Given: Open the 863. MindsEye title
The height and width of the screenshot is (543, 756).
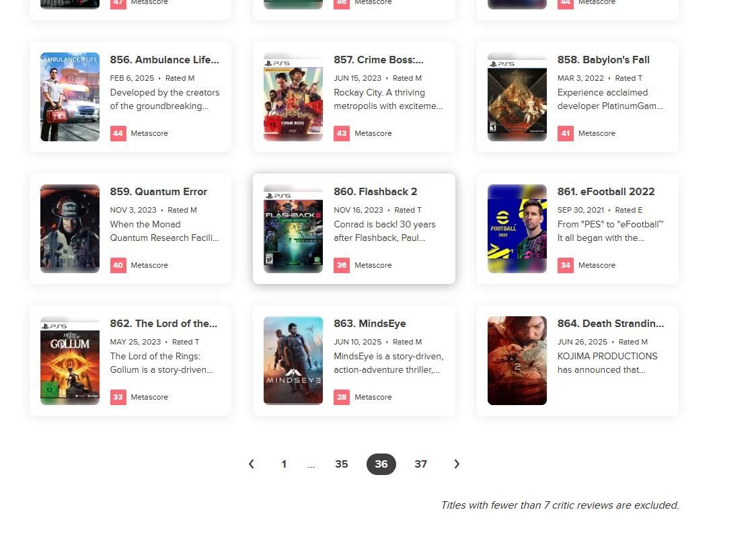Looking at the screenshot, I should coord(370,324).
